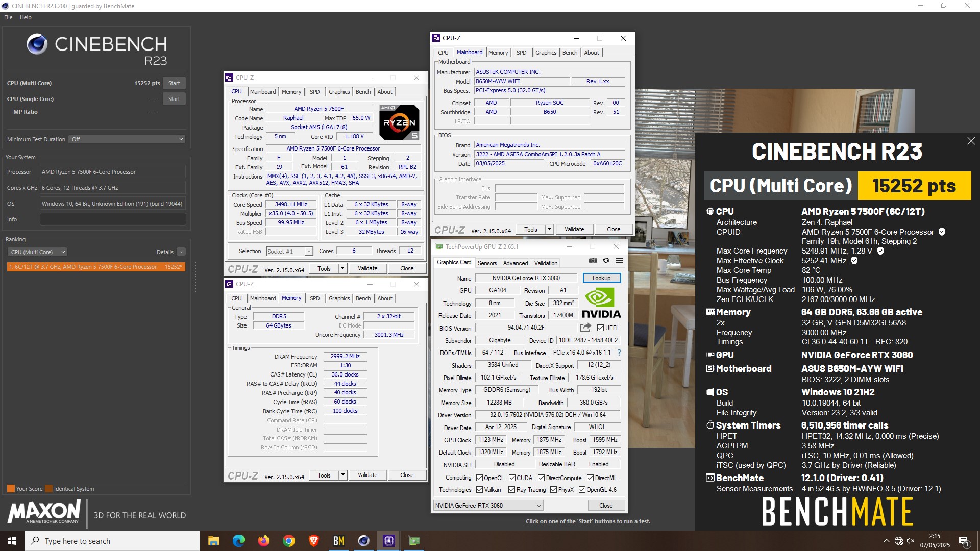Click Close button in GPU-Z

pos(606,506)
